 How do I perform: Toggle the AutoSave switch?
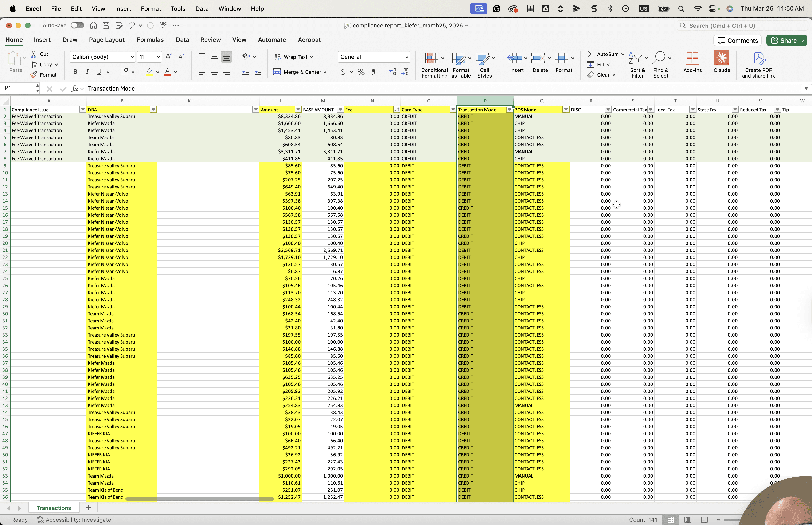point(77,25)
